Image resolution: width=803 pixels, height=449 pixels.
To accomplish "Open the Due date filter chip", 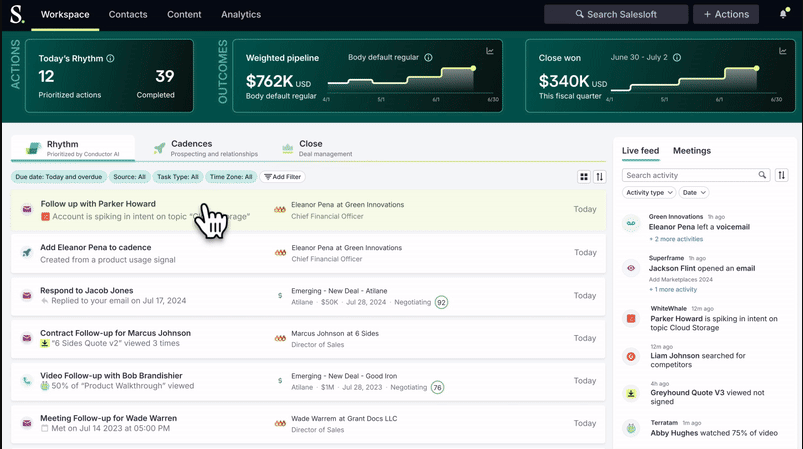I will click(x=58, y=177).
